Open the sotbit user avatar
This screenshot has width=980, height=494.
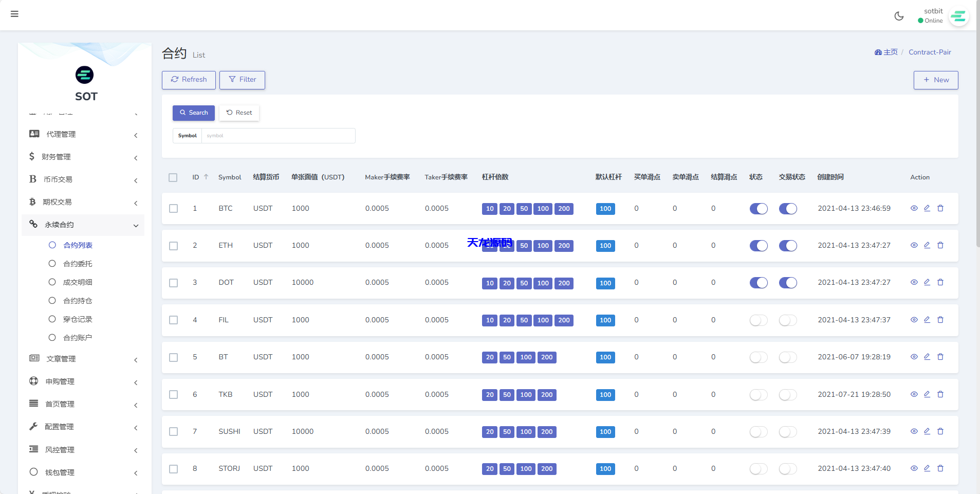coord(958,16)
